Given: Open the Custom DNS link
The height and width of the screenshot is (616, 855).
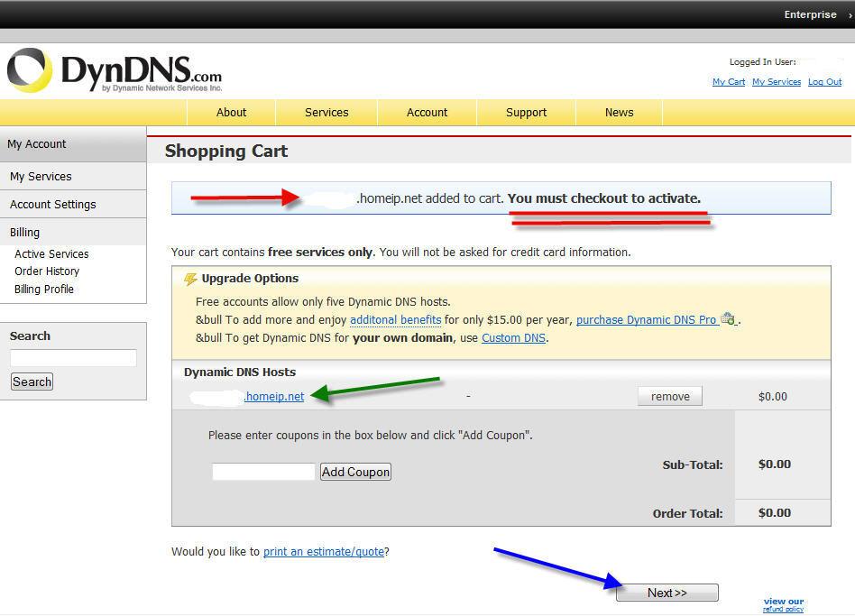Looking at the screenshot, I should (514, 338).
